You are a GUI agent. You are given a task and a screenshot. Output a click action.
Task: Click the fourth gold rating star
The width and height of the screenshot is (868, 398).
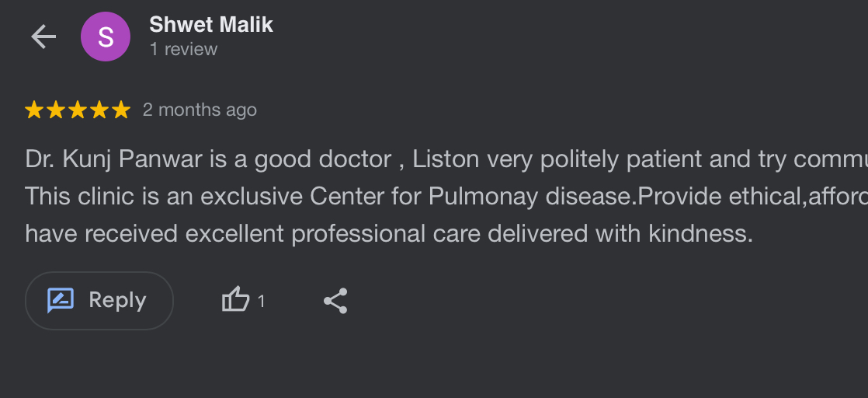(x=99, y=110)
